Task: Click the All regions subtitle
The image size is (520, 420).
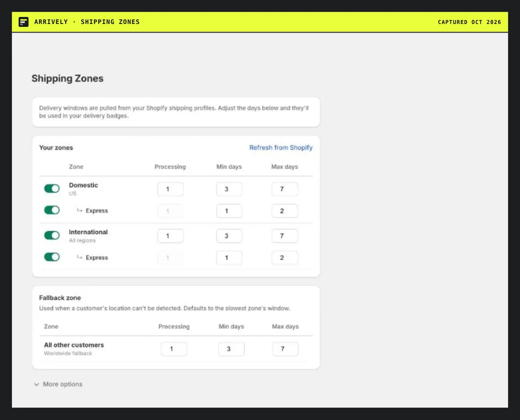Action: coord(82,241)
